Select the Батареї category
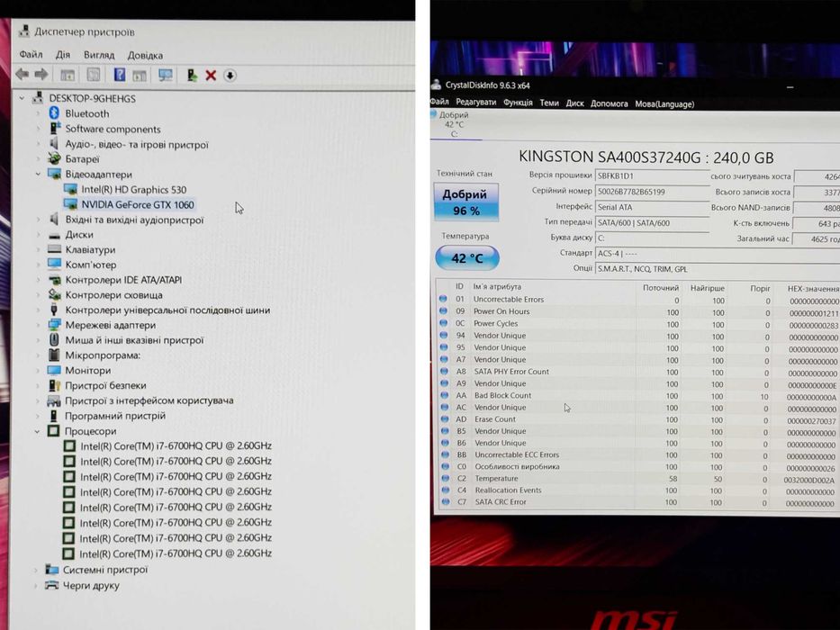840x630 pixels. tap(83, 159)
